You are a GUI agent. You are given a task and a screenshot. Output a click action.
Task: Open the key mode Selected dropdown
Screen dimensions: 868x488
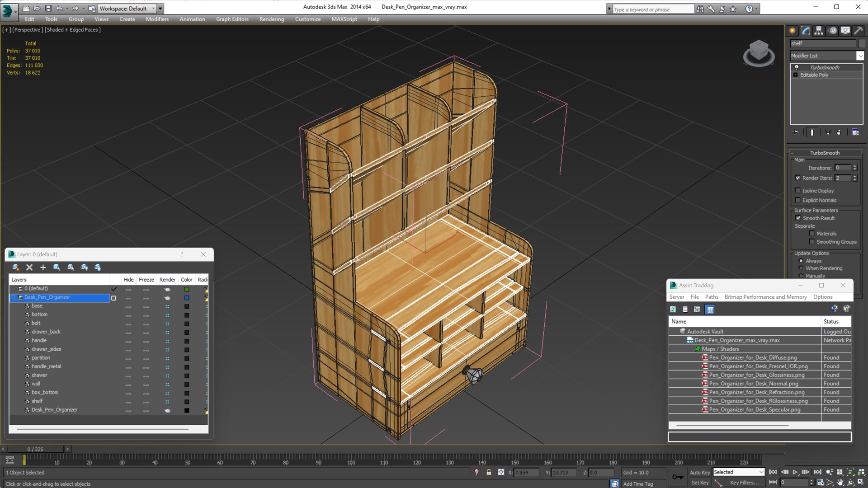(739, 472)
